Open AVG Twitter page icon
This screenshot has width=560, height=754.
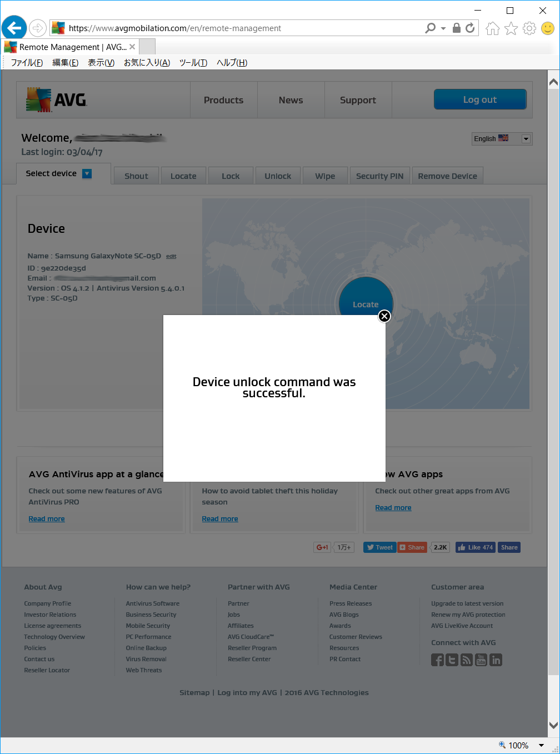pos(452,660)
